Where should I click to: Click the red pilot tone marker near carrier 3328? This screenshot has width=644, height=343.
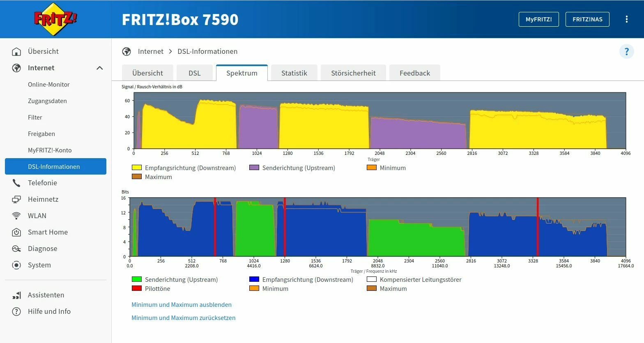(538, 227)
